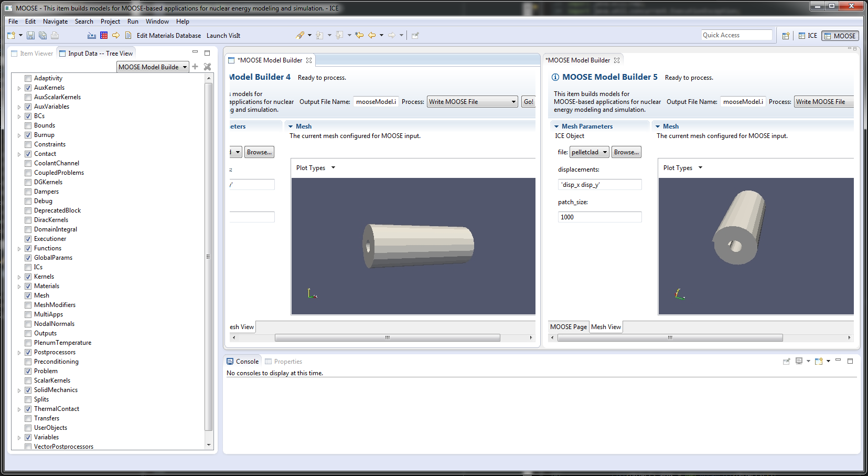
Task: Enable the Outputs checkbox
Action: tap(28, 333)
